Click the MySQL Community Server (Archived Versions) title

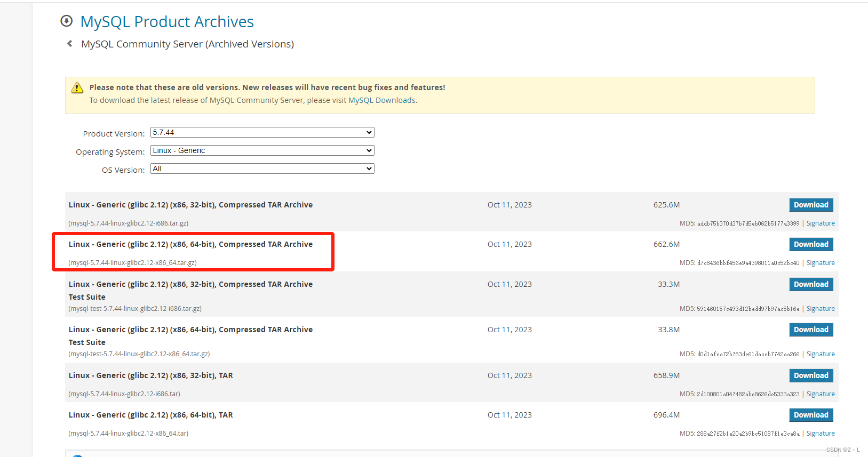(x=187, y=44)
